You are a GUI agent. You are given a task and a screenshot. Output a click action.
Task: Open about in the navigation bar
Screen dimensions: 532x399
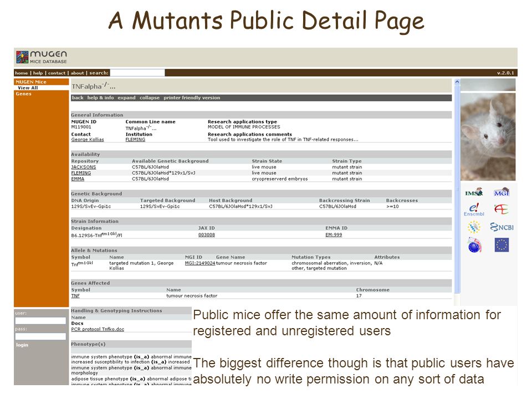point(78,73)
